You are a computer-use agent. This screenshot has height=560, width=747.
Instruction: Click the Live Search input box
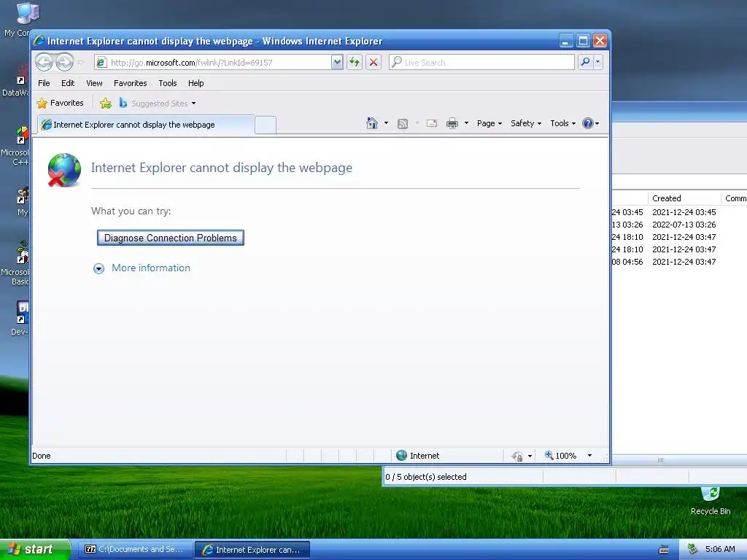click(481, 63)
